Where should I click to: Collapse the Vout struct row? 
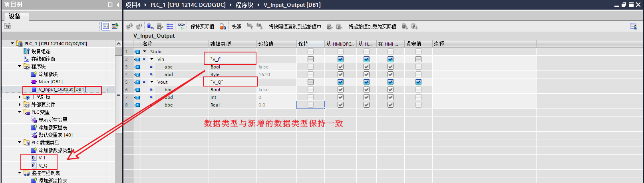(x=152, y=82)
